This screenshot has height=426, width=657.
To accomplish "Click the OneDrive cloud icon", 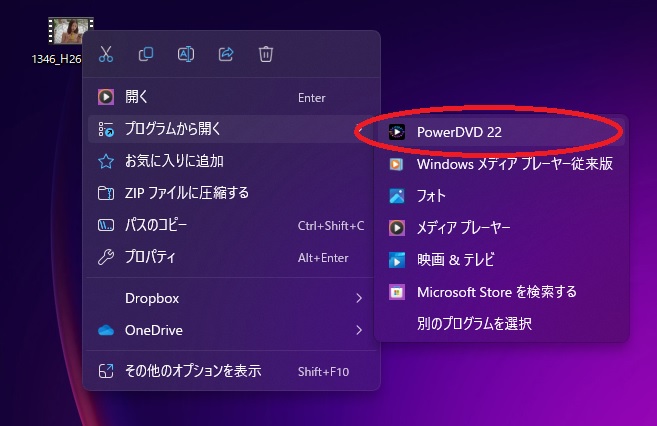I will pyautogui.click(x=106, y=330).
